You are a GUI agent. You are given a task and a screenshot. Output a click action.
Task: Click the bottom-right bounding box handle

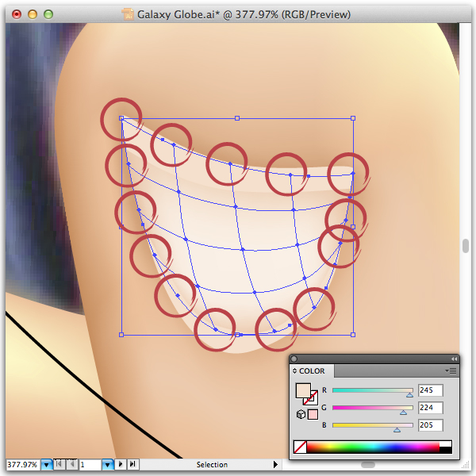(x=353, y=335)
